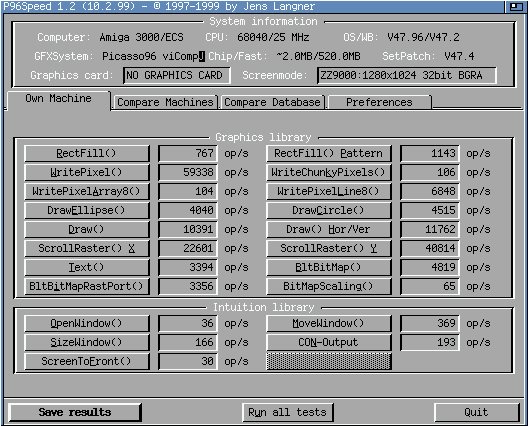The width and height of the screenshot is (528, 426).
Task: Click the BitMapScaling() result 65
Action: (x=430, y=286)
